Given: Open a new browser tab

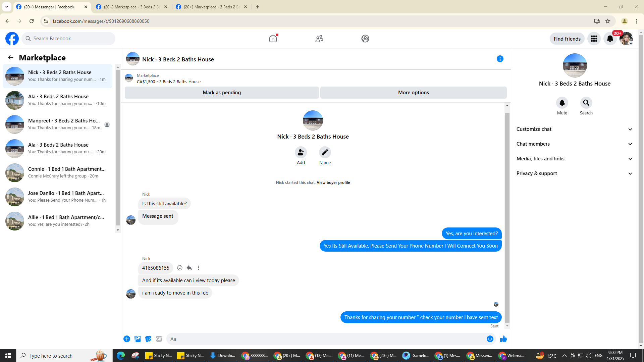Looking at the screenshot, I should pos(258,7).
